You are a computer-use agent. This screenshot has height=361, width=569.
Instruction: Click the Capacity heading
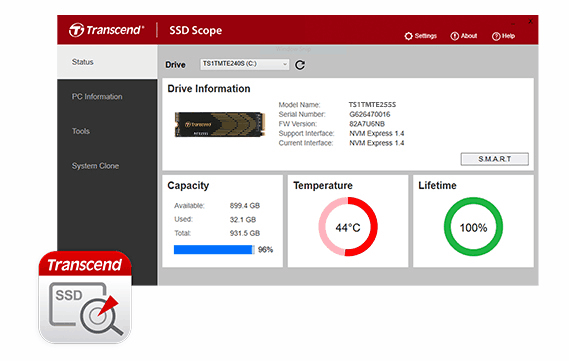(x=188, y=185)
